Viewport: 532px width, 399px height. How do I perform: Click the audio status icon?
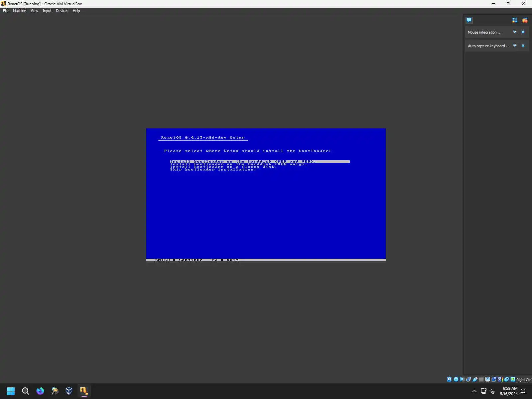pos(462,379)
